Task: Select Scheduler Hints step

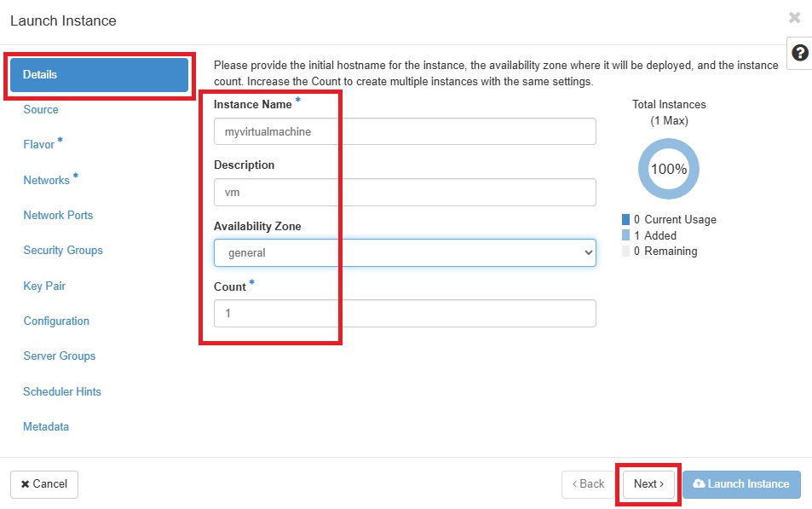Action: point(62,392)
